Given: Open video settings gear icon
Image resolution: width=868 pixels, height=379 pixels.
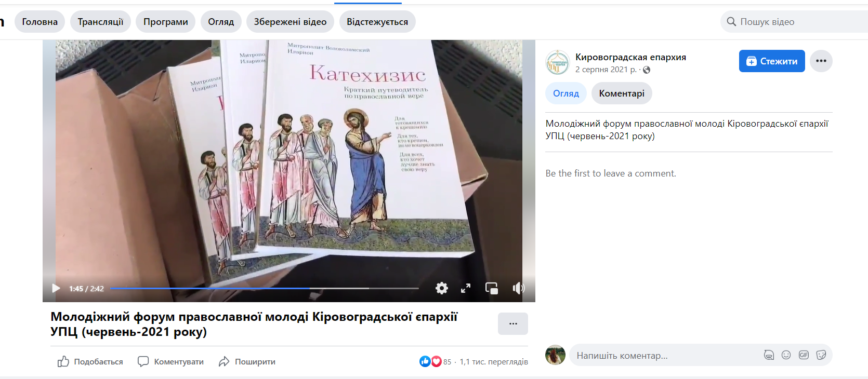Looking at the screenshot, I should pos(442,288).
